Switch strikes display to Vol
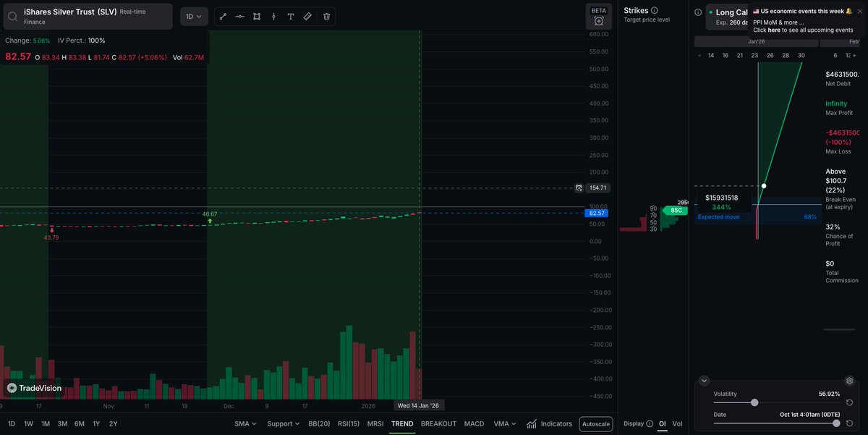Image resolution: width=868 pixels, height=435 pixels. click(678, 423)
